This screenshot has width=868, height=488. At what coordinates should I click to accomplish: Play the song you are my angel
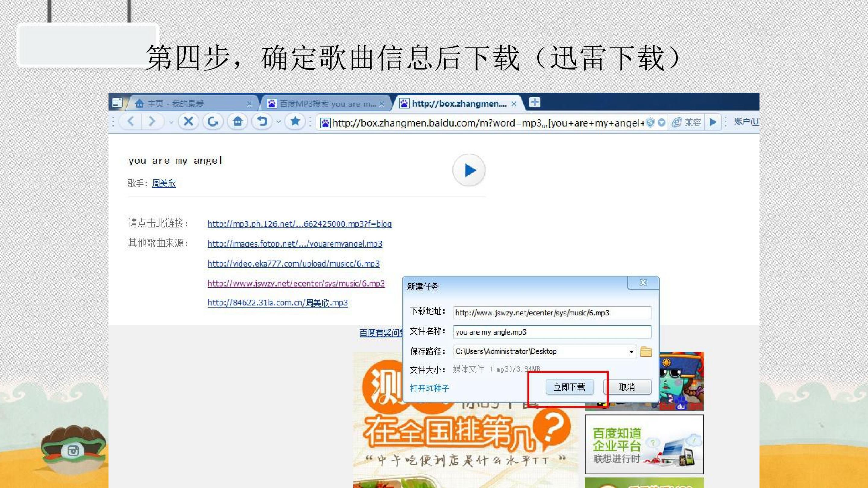click(x=469, y=170)
